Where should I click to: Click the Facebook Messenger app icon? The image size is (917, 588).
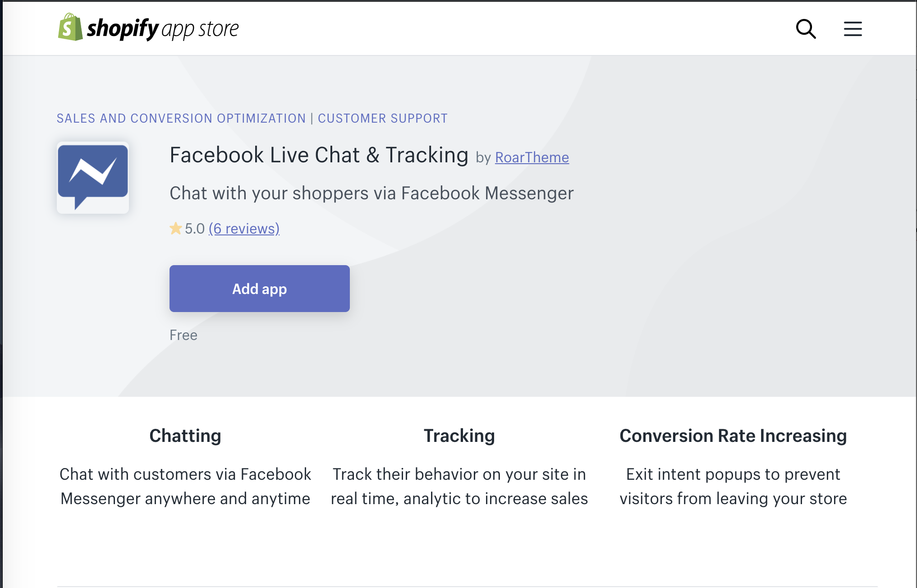tap(93, 178)
